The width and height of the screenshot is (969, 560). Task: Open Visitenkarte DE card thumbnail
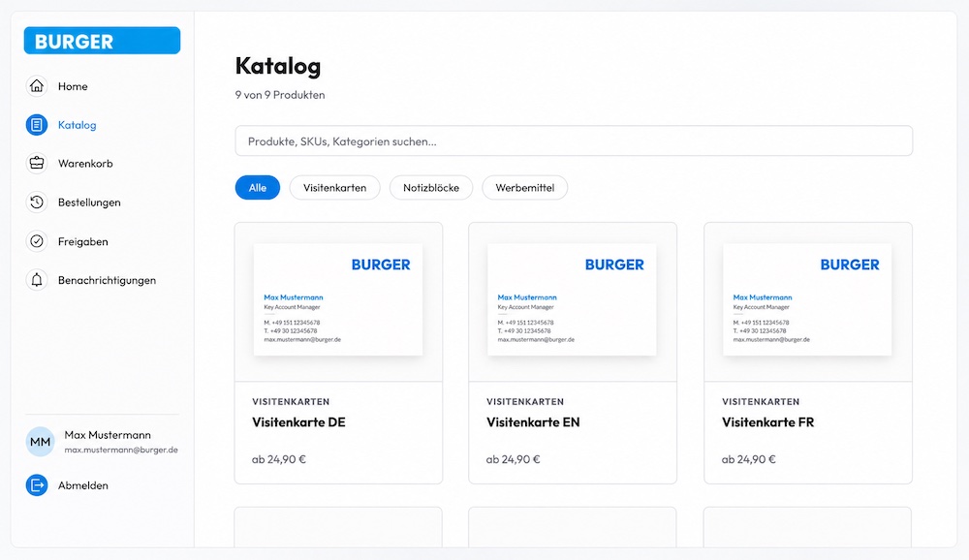338,299
